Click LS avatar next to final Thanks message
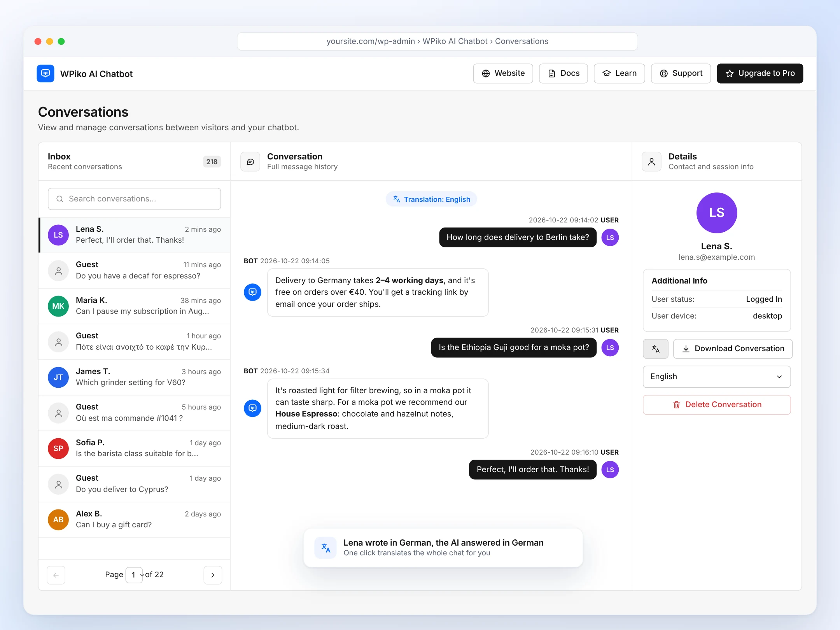Screen dimensions: 840x630 coord(610,470)
